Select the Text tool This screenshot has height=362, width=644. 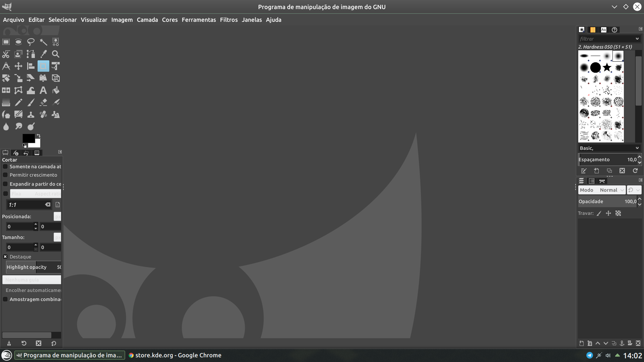tap(43, 90)
